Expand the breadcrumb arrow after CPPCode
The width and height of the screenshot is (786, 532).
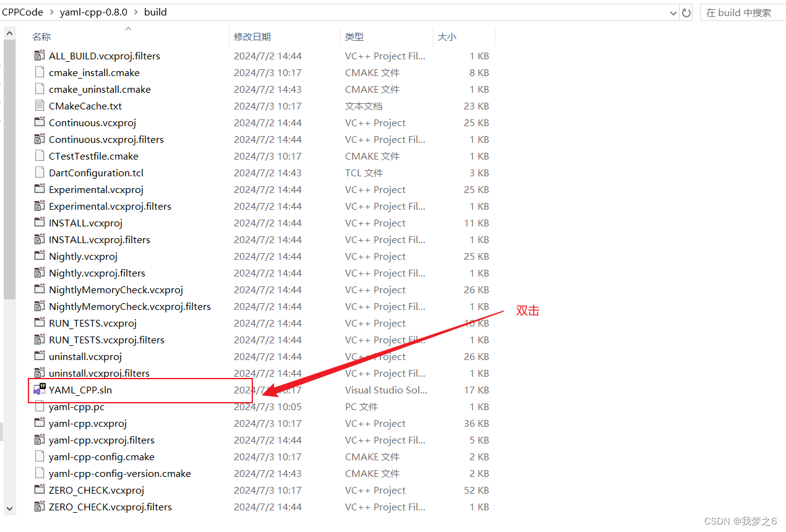(x=52, y=12)
